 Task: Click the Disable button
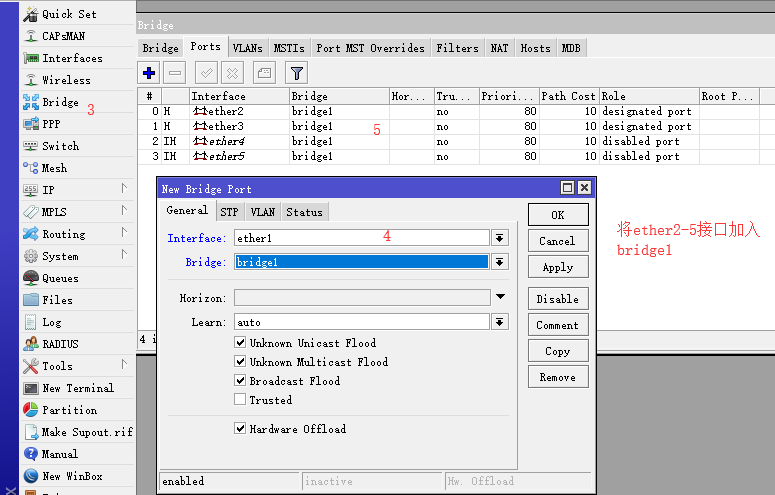coord(558,299)
